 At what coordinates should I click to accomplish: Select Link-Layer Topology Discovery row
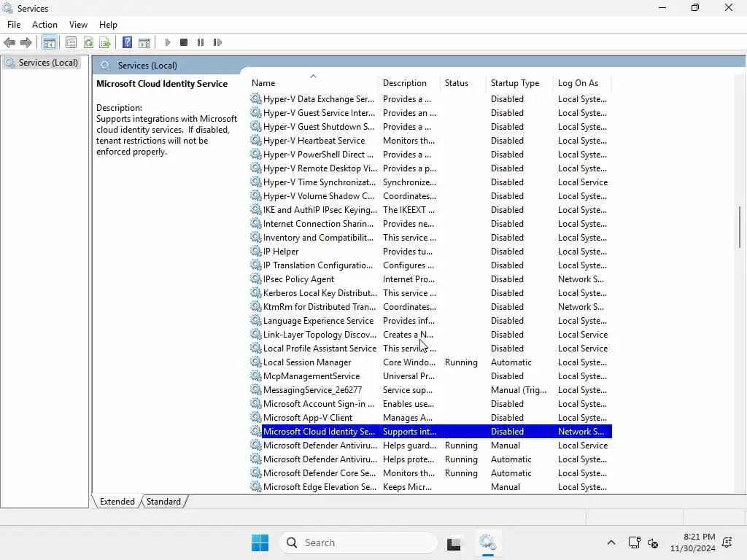coord(430,334)
